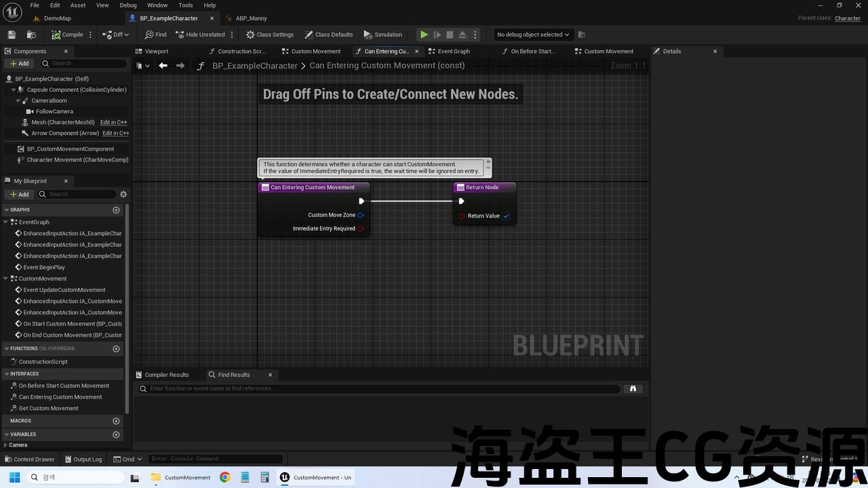Open the Class Settings
The width and height of the screenshot is (868, 488).
tap(270, 35)
